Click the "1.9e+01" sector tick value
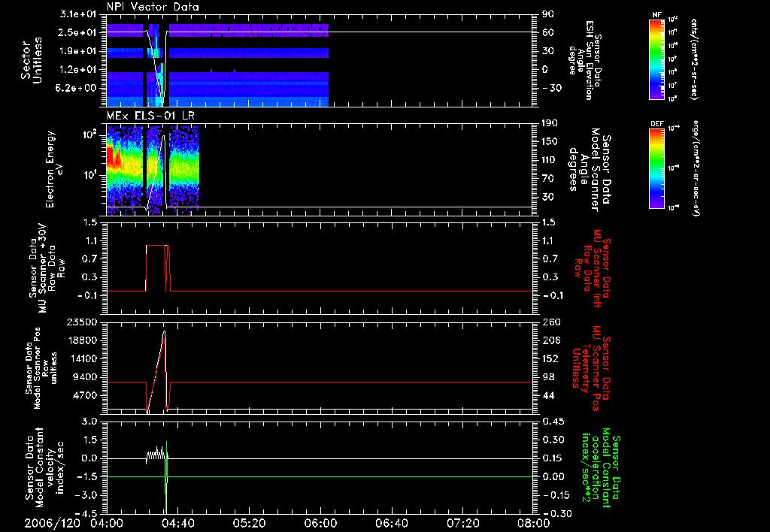 click(x=78, y=51)
